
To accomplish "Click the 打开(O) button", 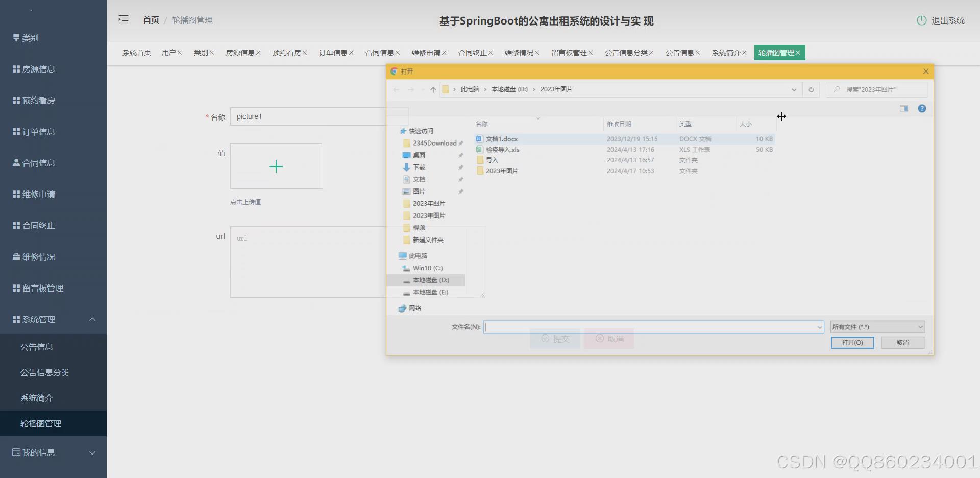I will (852, 342).
